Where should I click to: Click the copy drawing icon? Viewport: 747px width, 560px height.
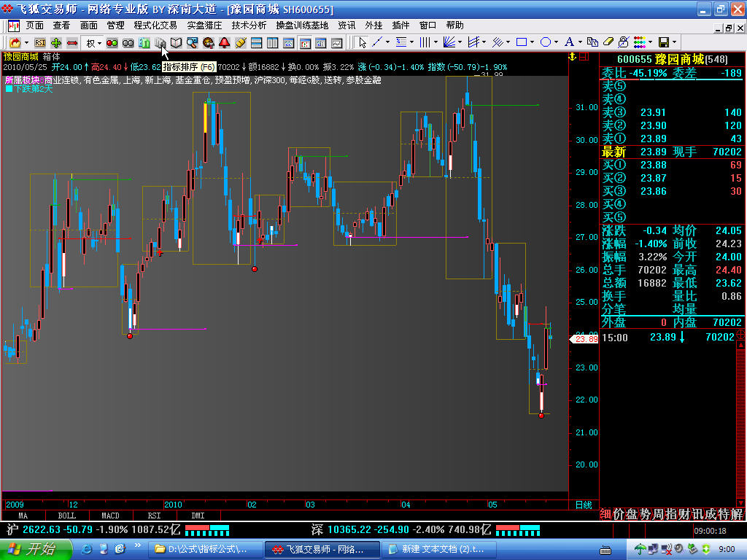click(x=592, y=42)
